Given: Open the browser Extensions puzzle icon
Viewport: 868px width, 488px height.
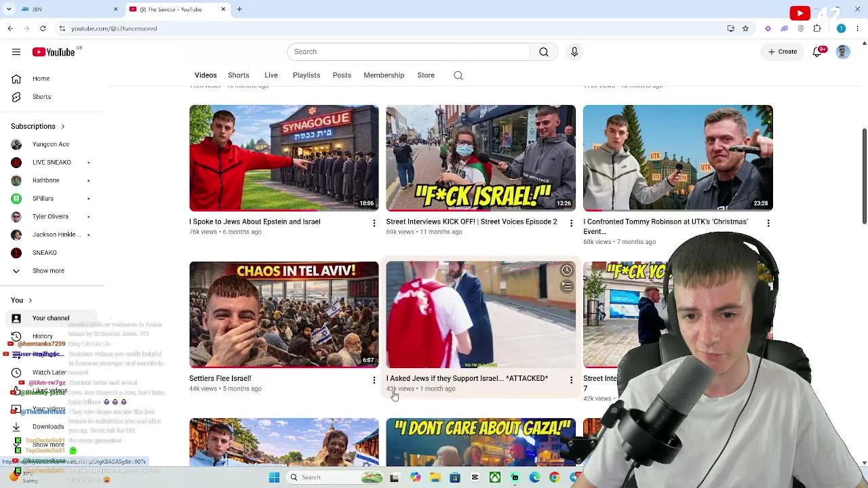Looking at the screenshot, I should (x=817, y=28).
